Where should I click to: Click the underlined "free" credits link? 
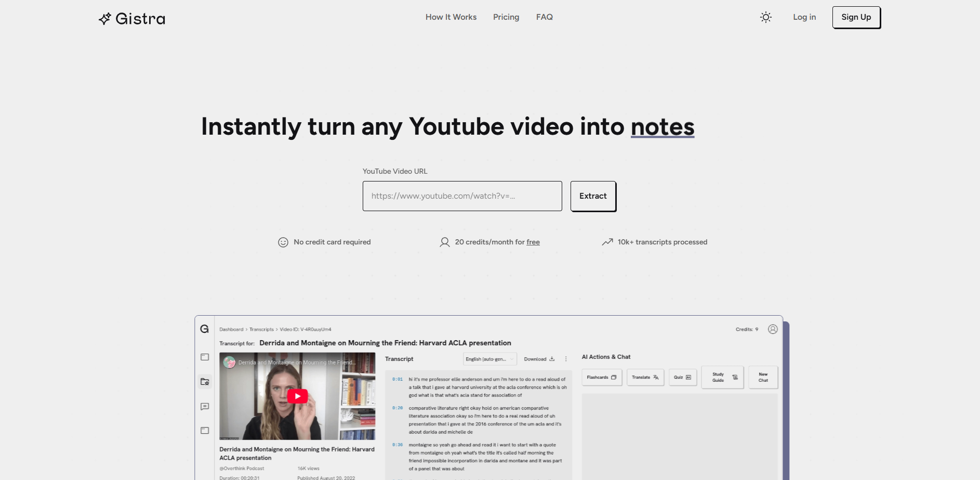pos(533,242)
